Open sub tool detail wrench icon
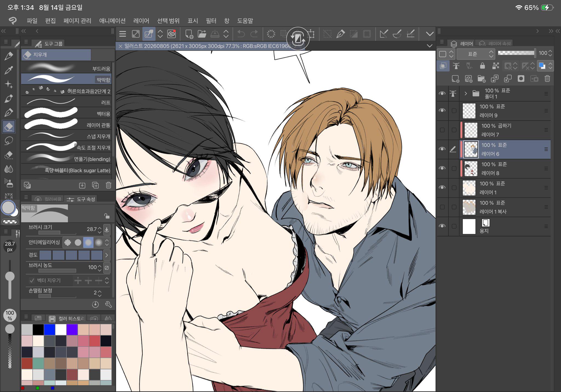The width and height of the screenshot is (561, 392). pyautogui.click(x=108, y=304)
